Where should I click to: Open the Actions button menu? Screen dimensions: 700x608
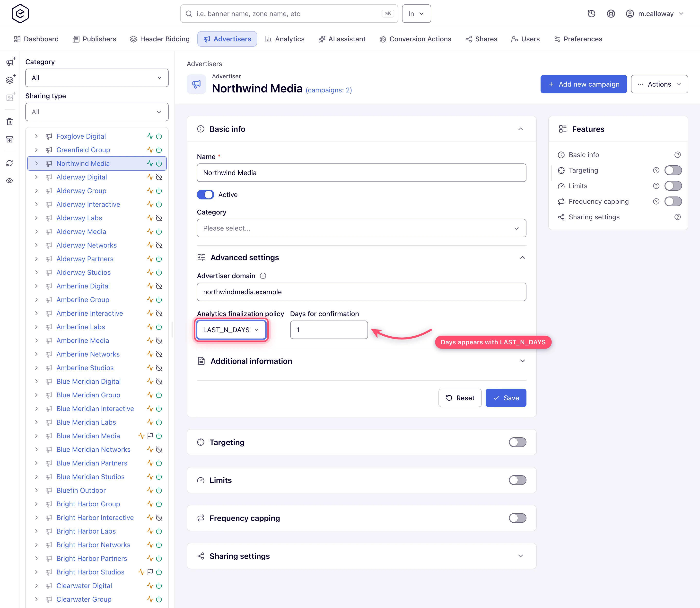(659, 84)
